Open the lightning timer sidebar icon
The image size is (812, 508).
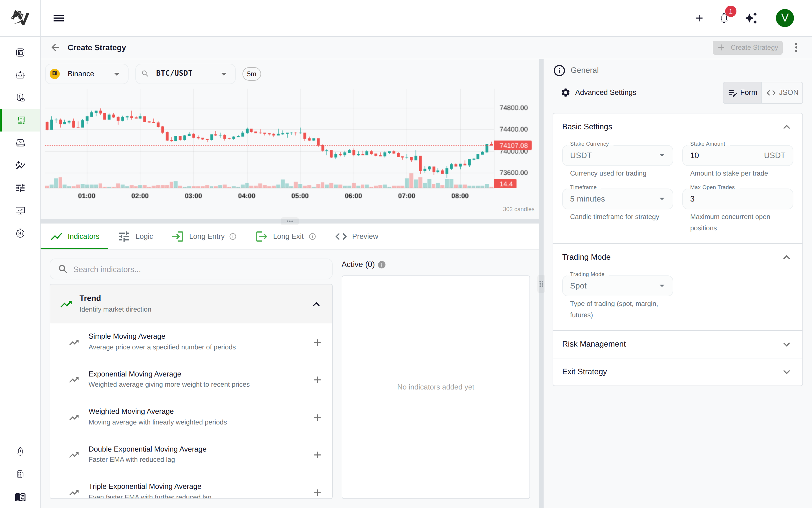20,233
